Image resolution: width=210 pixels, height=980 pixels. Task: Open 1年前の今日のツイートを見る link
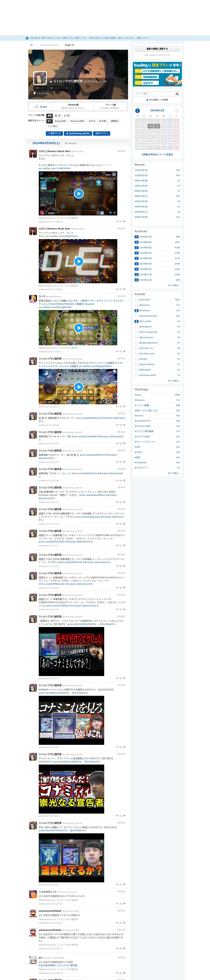(x=157, y=155)
